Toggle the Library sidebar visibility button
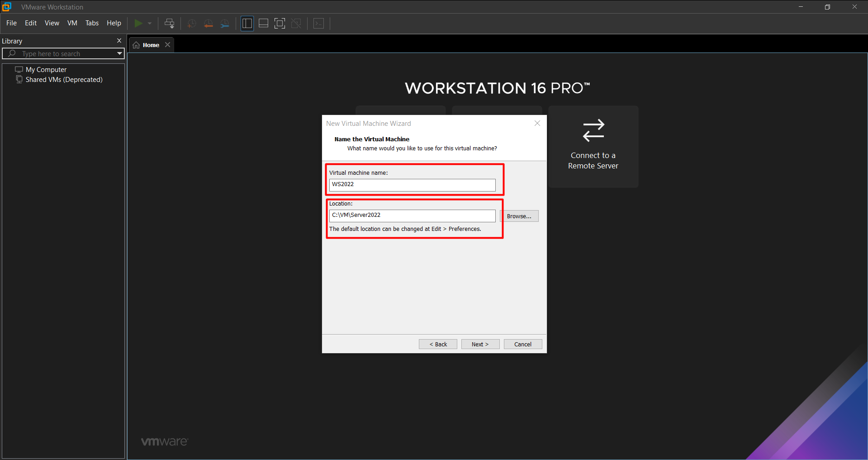Screen dimensions: 868x460 pos(247,24)
